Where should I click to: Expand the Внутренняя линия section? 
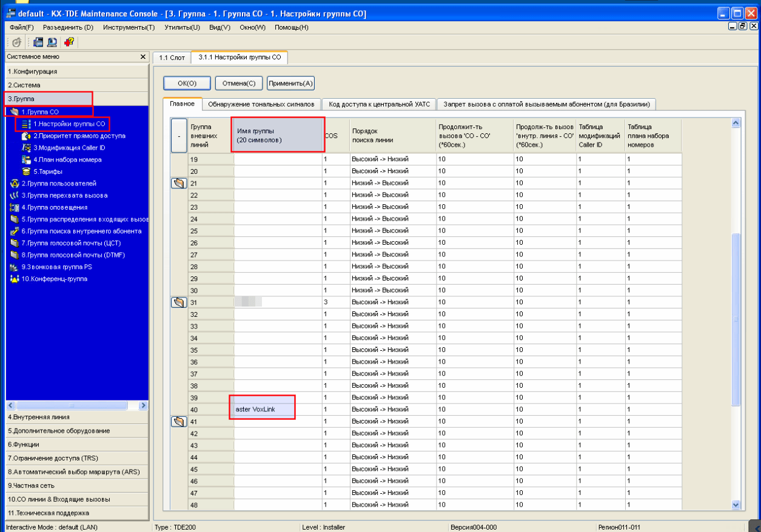click(x=76, y=417)
